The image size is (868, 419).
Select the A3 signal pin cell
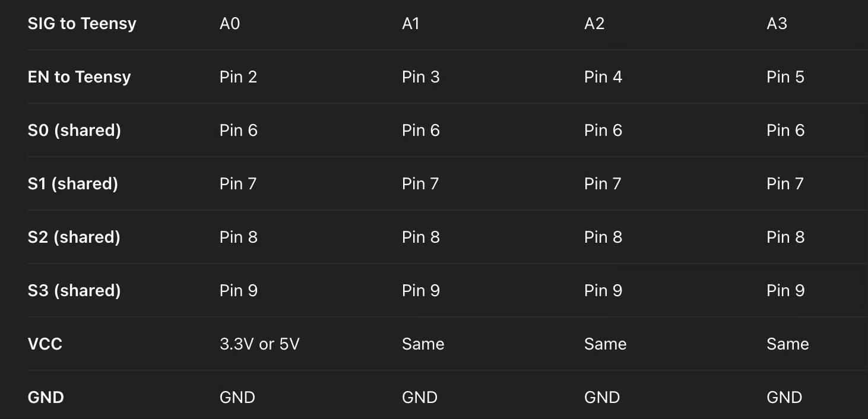[x=777, y=24]
